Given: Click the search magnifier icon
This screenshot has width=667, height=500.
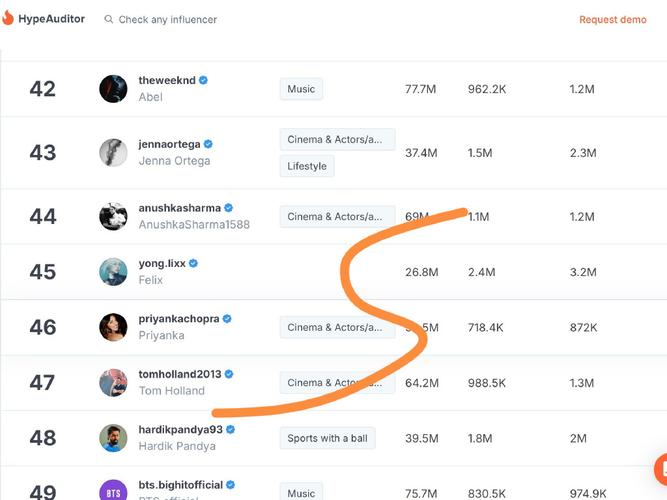Looking at the screenshot, I should coord(108,19).
